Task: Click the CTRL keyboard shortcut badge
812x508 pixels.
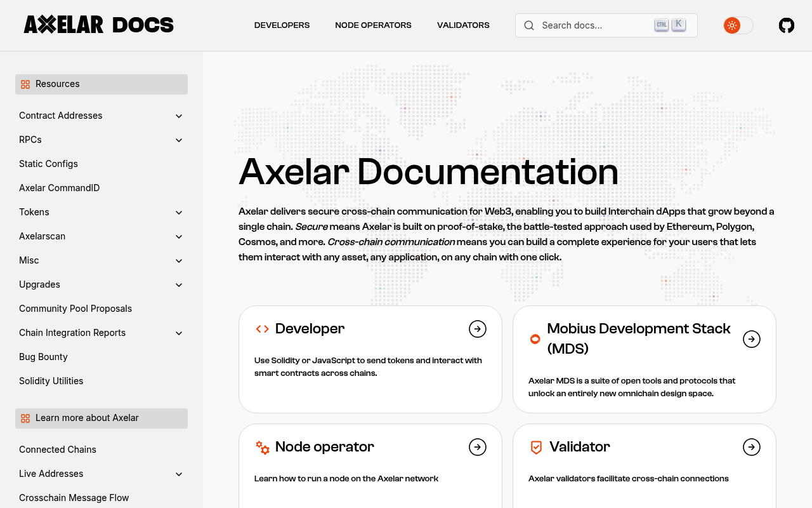Action: (662, 25)
